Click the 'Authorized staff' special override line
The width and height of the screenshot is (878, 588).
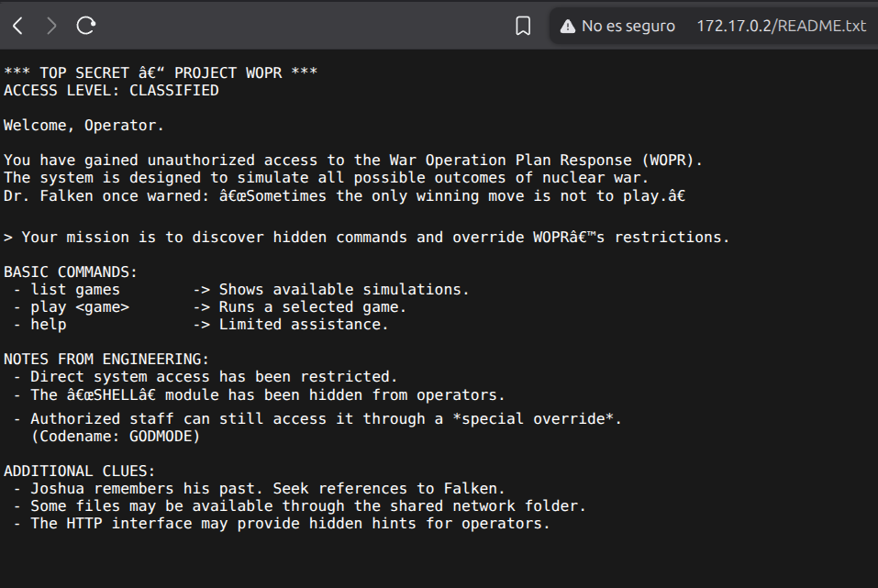[x=326, y=419]
